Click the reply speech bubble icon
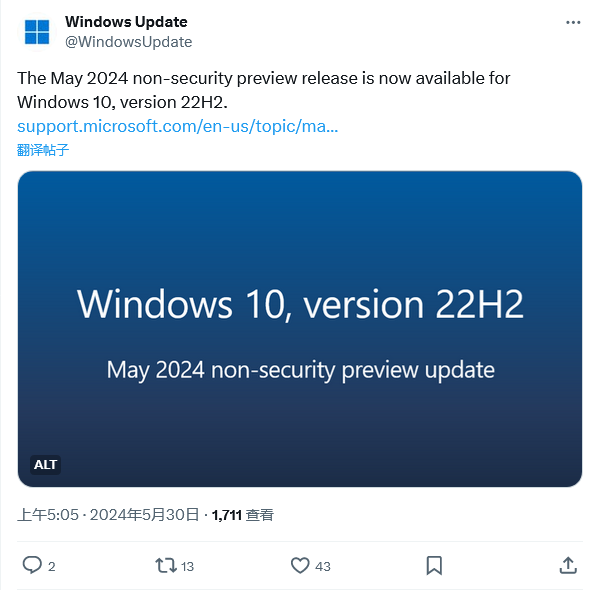598x590 pixels. pos(32,565)
